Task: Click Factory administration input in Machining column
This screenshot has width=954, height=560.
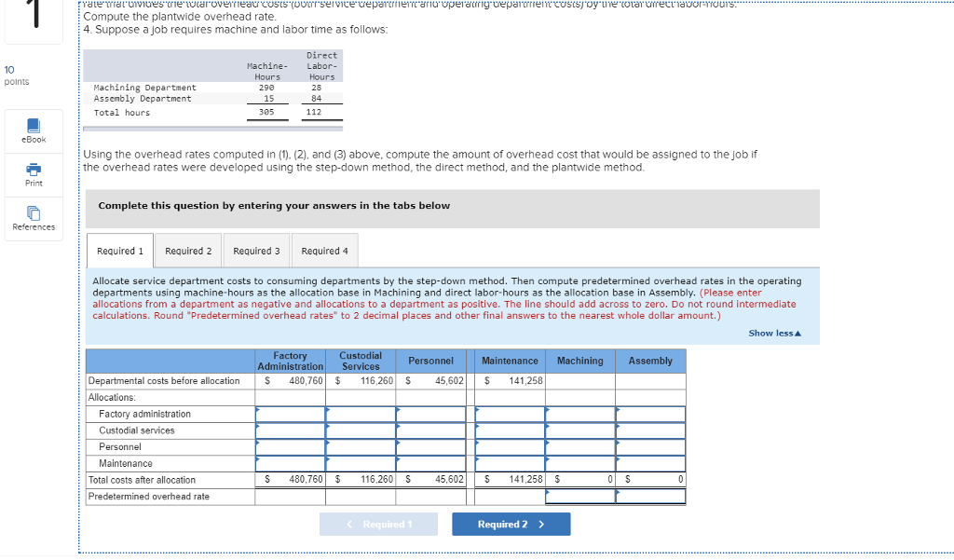Action: pos(579,414)
